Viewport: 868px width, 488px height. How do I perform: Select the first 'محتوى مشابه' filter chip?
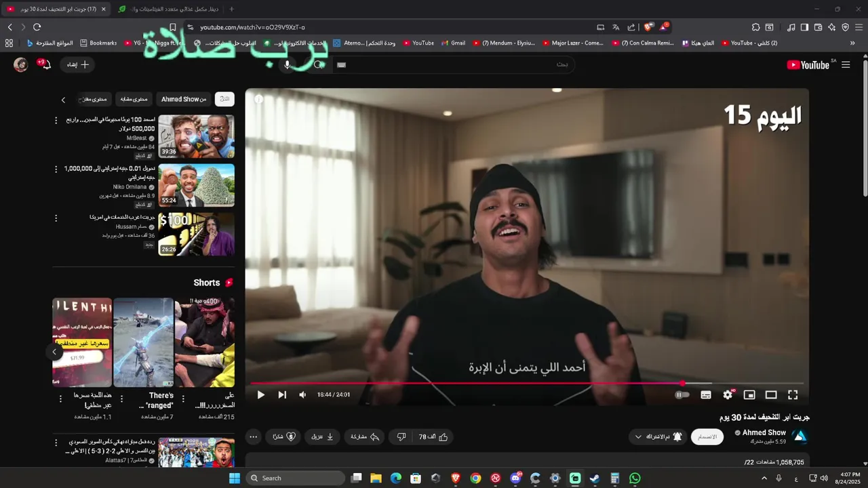point(134,99)
